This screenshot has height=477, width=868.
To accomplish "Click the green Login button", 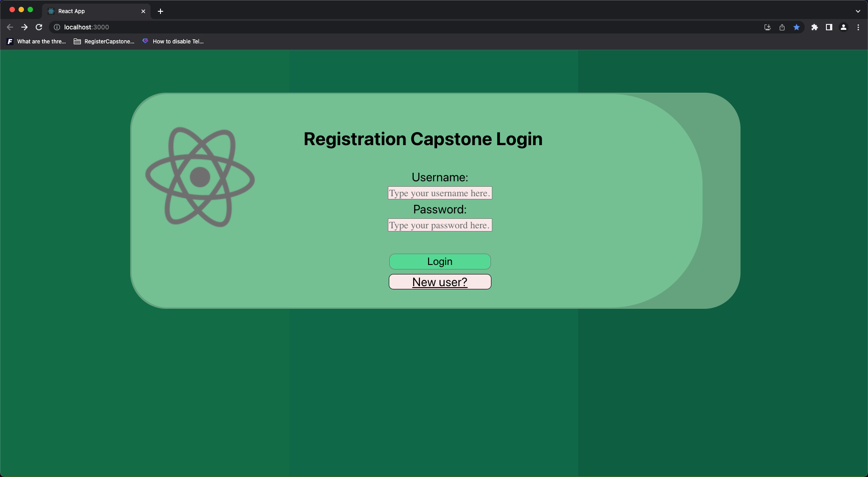I will [440, 261].
